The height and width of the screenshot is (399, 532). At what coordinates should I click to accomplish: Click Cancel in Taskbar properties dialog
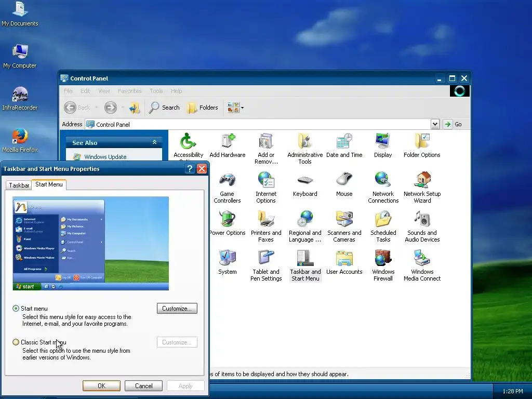143,386
